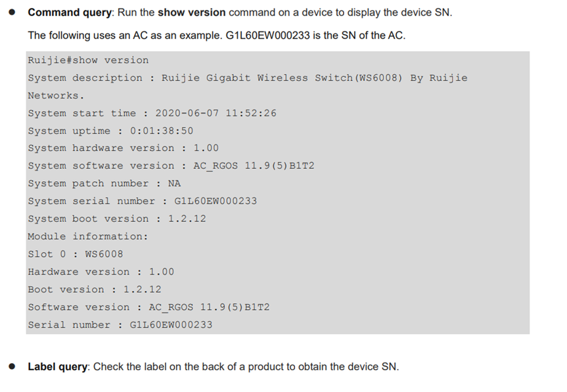The height and width of the screenshot is (392, 567).
Task: Click the last 'Serial number' line in code
Action: point(120,325)
